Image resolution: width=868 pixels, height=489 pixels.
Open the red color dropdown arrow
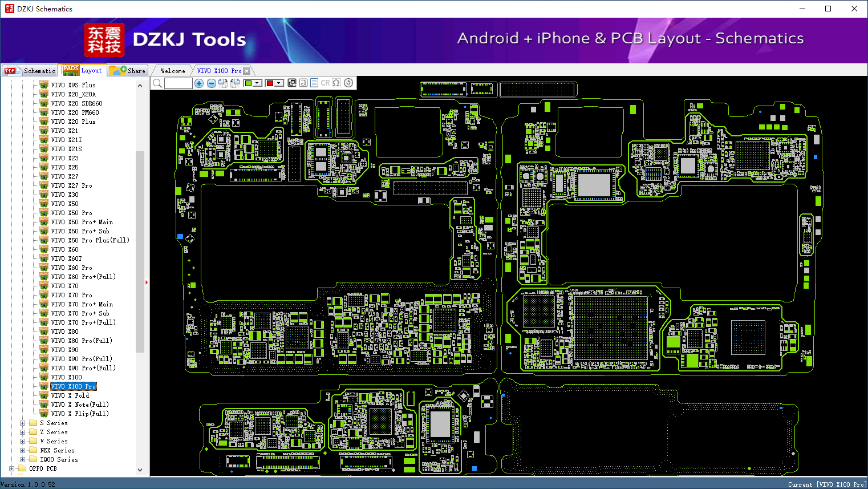click(x=279, y=83)
